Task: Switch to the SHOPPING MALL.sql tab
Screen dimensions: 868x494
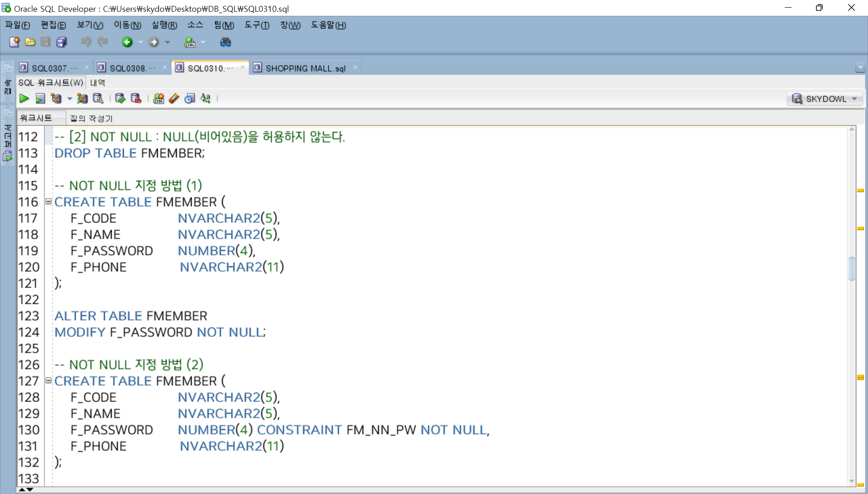Action: coord(305,68)
